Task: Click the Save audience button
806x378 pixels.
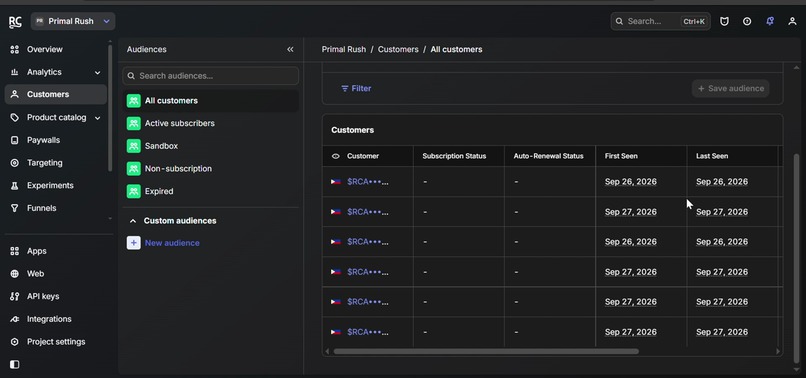Action: click(730, 88)
